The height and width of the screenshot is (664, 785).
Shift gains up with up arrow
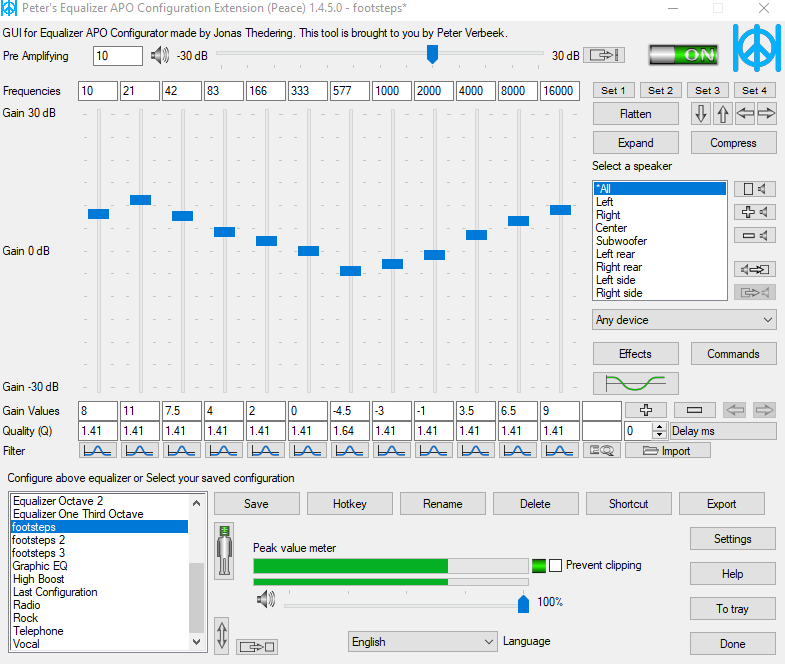point(723,114)
